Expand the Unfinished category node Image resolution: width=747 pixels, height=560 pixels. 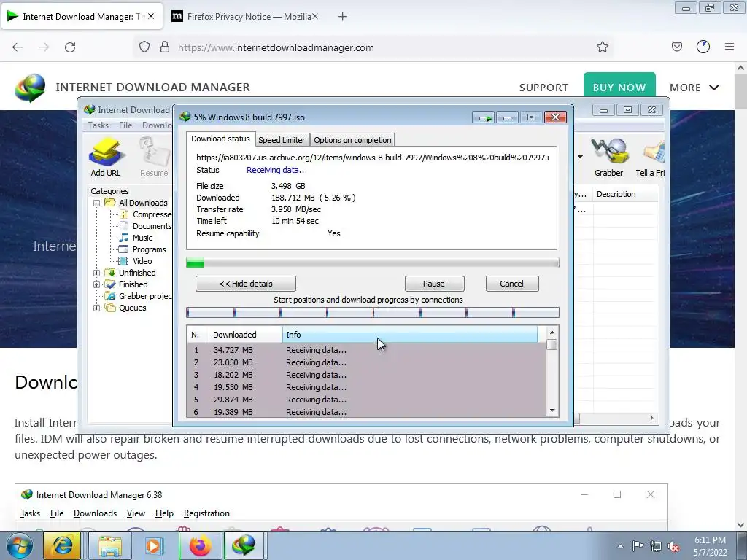(97, 273)
